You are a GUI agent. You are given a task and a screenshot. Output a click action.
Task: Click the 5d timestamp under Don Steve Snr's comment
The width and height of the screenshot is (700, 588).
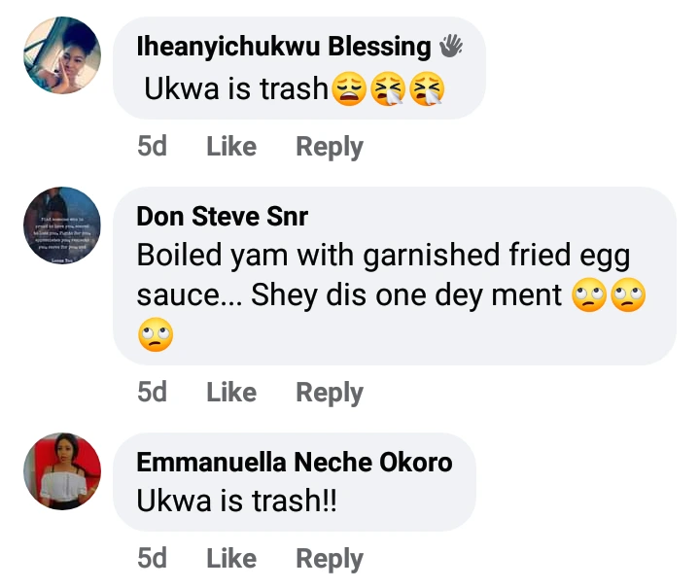pyautogui.click(x=152, y=393)
